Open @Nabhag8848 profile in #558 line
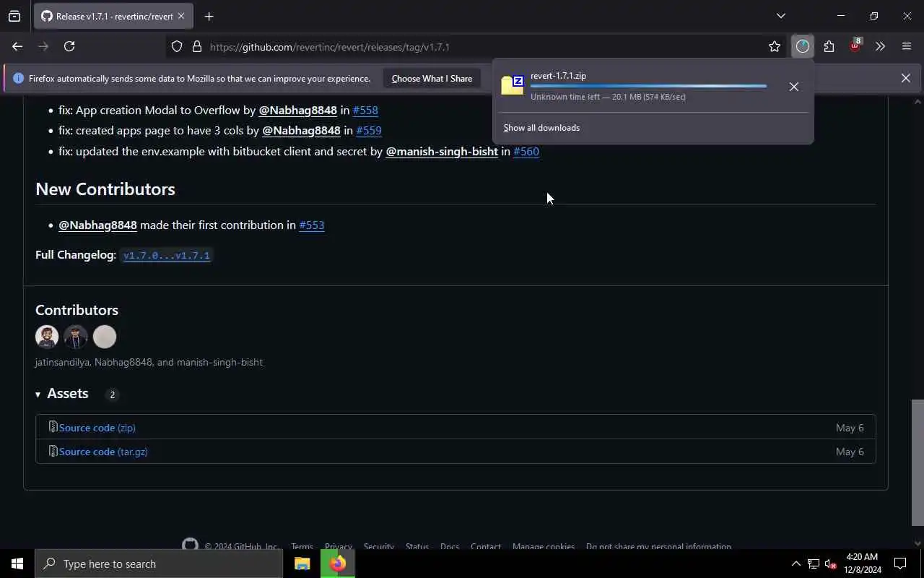The height and width of the screenshot is (578, 924). 297,110
